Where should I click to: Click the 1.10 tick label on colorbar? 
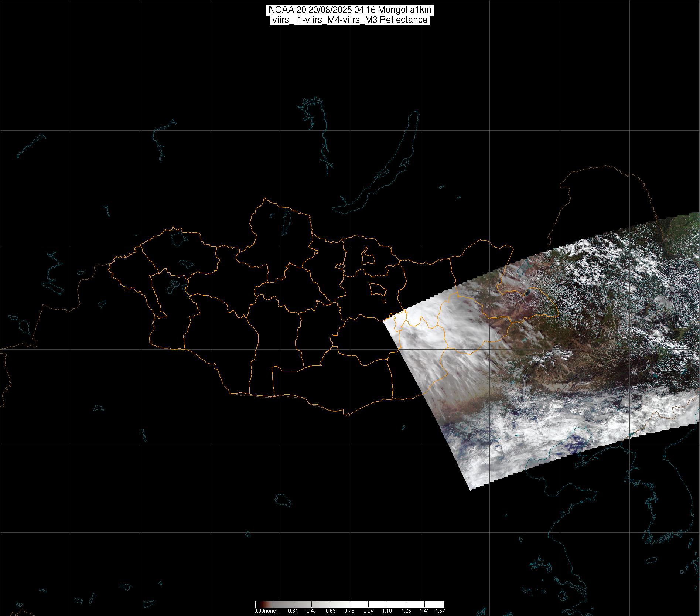[x=387, y=611]
